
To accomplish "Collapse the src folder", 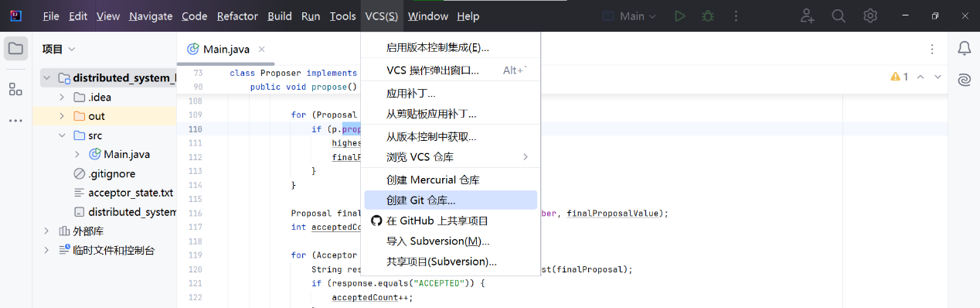I will tap(63, 135).
